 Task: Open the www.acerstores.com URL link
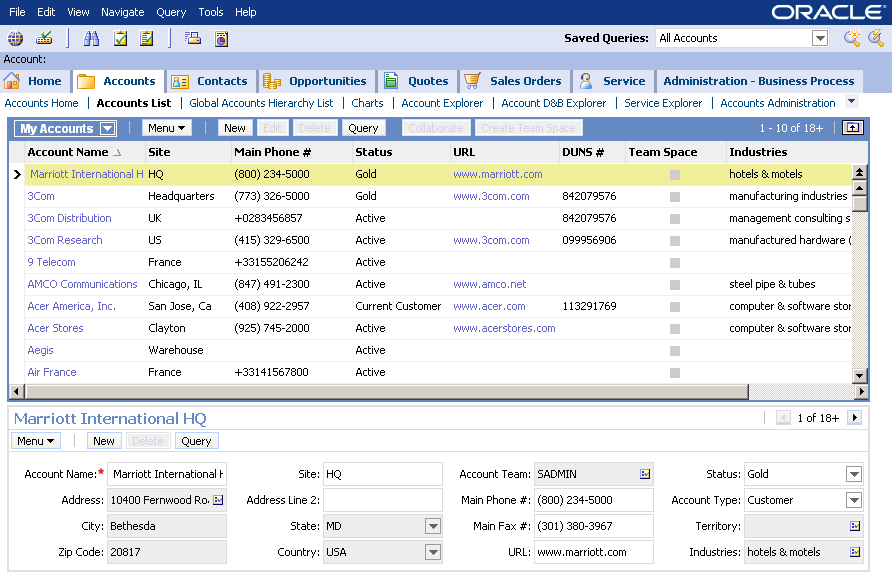[x=504, y=328]
